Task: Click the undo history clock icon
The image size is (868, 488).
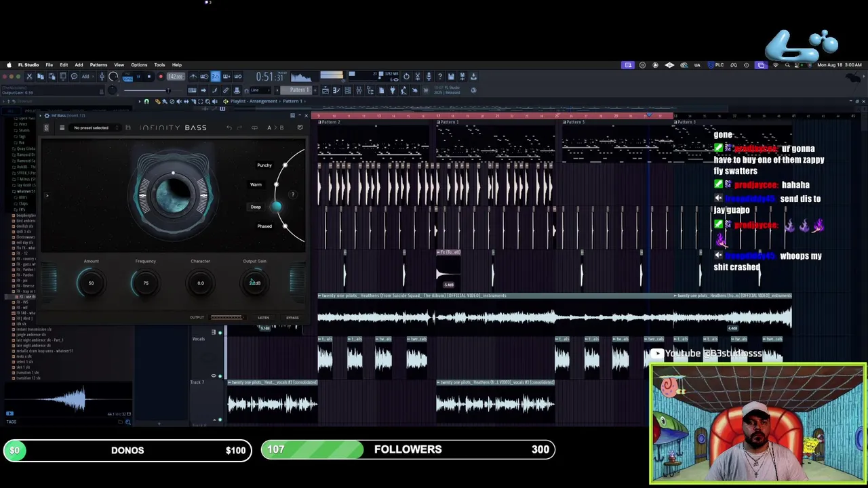Action: click(407, 76)
